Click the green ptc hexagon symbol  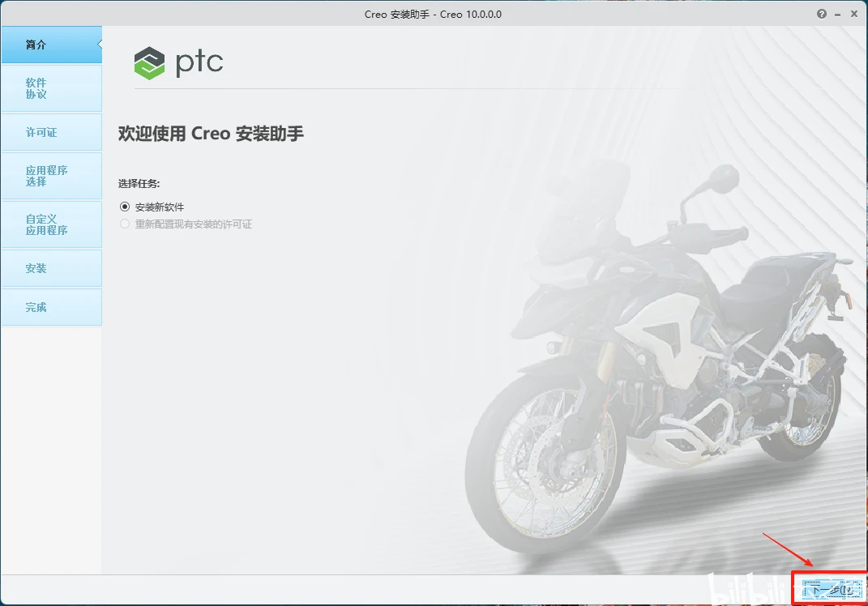coord(148,62)
